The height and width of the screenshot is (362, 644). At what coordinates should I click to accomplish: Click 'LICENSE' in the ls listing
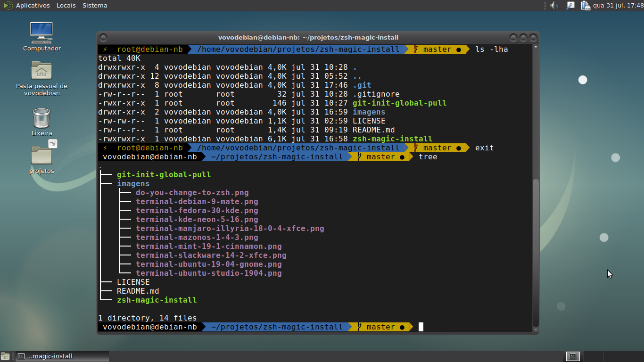coord(369,121)
